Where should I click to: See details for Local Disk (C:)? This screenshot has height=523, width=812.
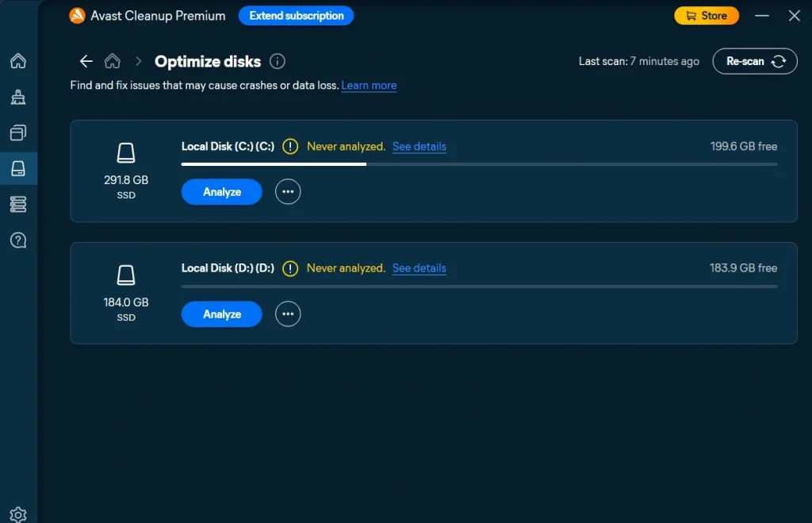[x=419, y=147]
